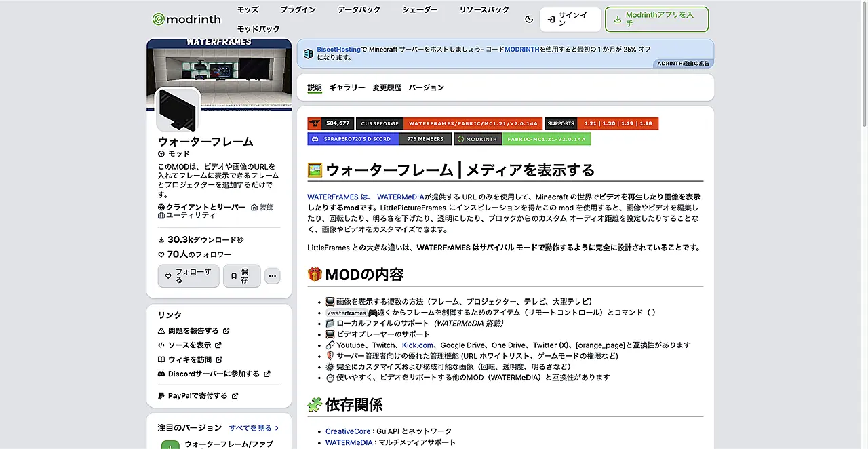Open the 変更履歴 changelog tab
The width and height of the screenshot is (868, 449).
pos(387,87)
